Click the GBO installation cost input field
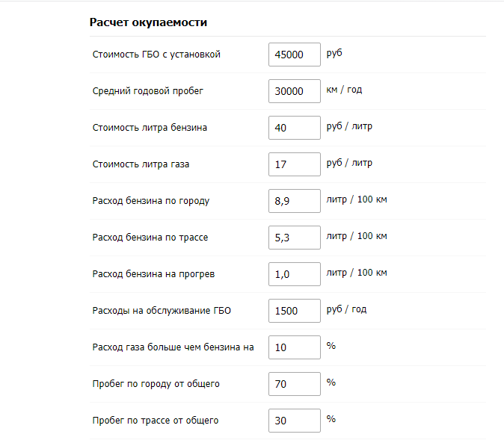This screenshot has height=446, width=504. tap(294, 55)
